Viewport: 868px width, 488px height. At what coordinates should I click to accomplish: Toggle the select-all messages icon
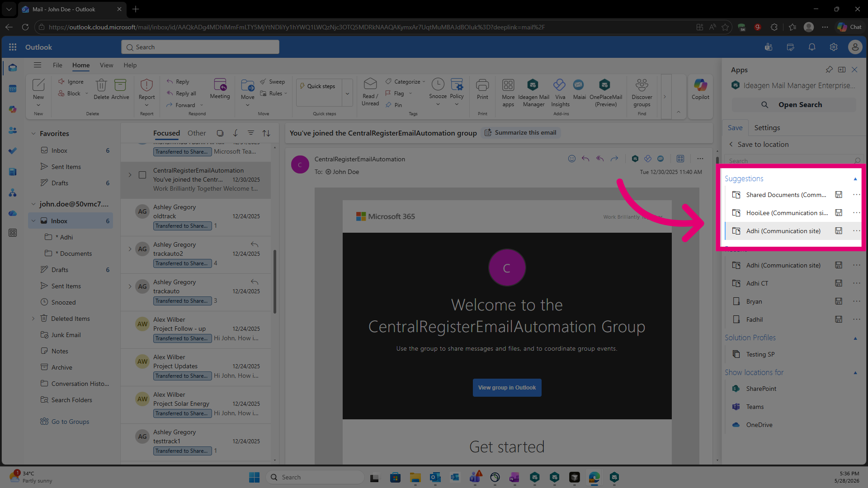(220, 133)
